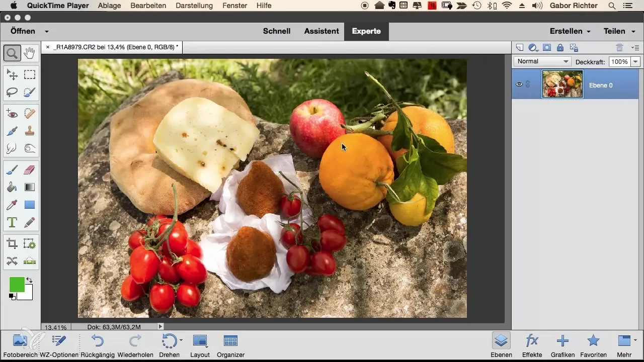Select the Recompose tool
The image size is (644, 362).
point(30,244)
